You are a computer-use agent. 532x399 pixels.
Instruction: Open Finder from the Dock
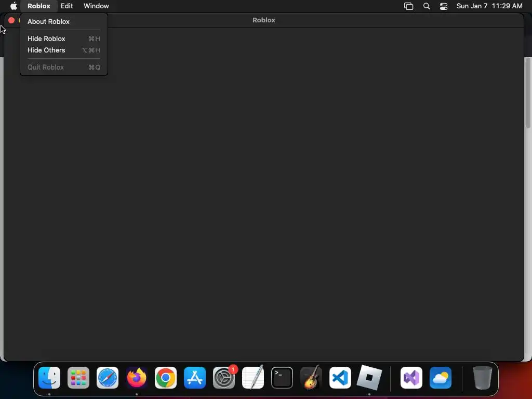[x=49, y=378]
